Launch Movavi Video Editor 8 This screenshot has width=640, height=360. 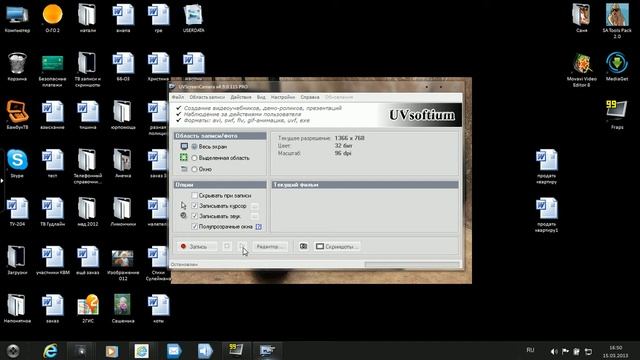coord(582,70)
